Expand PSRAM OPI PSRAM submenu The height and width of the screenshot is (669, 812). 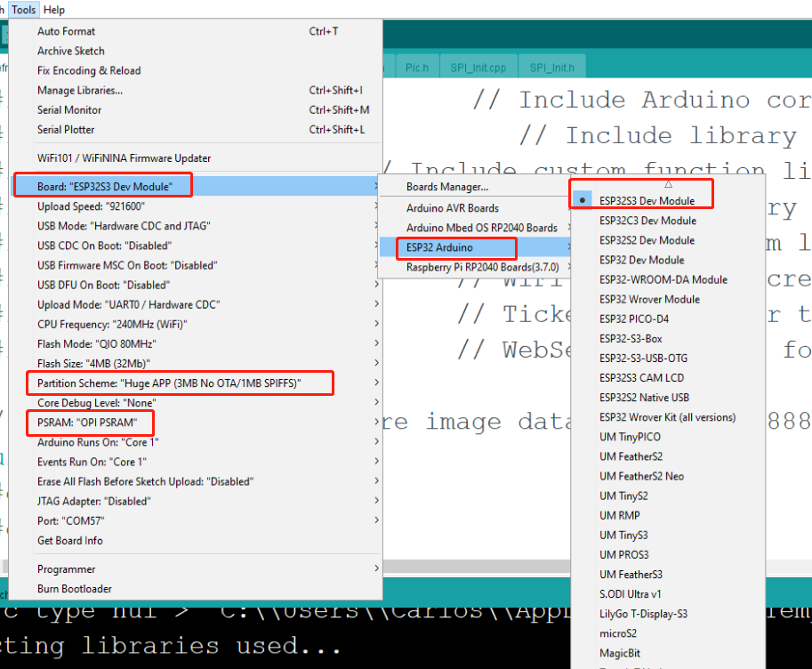coord(196,423)
